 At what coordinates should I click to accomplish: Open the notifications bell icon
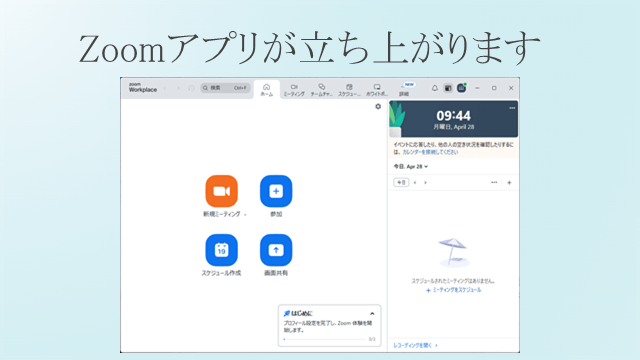(x=435, y=88)
